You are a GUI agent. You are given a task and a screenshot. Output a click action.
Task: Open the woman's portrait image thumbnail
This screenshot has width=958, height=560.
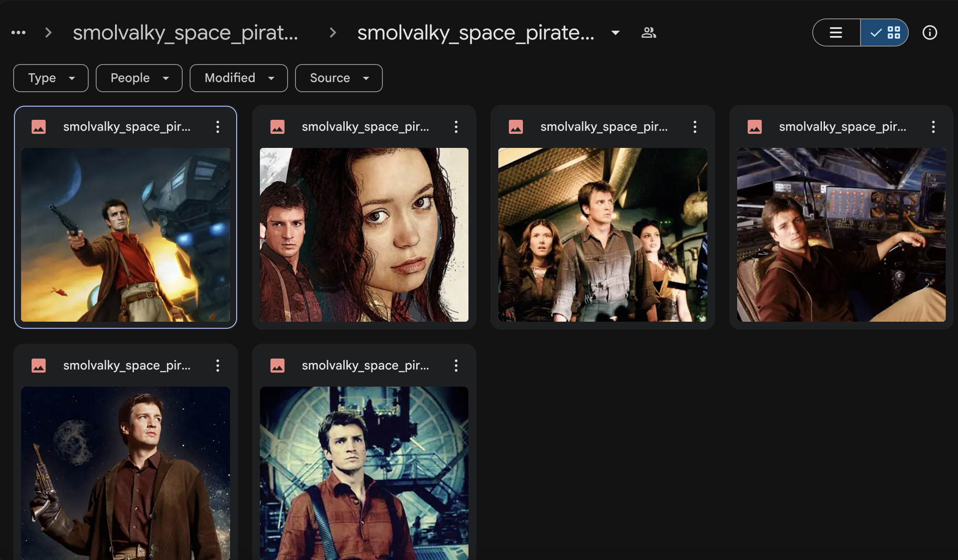coord(364,234)
